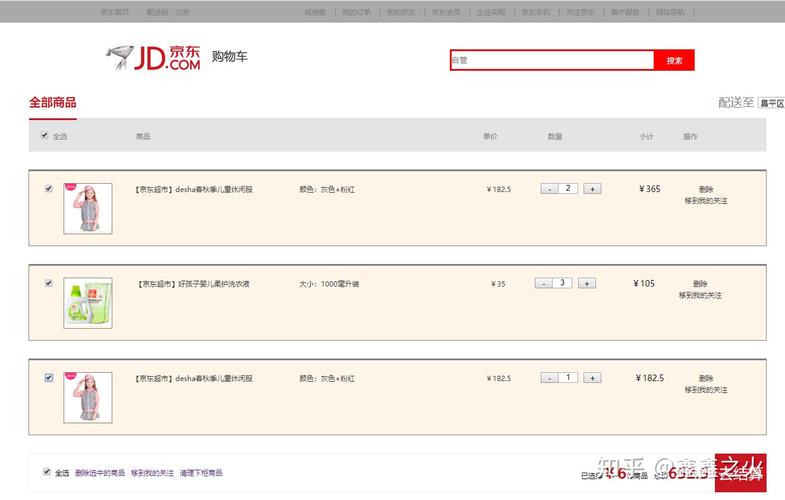
Task: Click the red 去结算 checkout button
Action: tap(741, 472)
